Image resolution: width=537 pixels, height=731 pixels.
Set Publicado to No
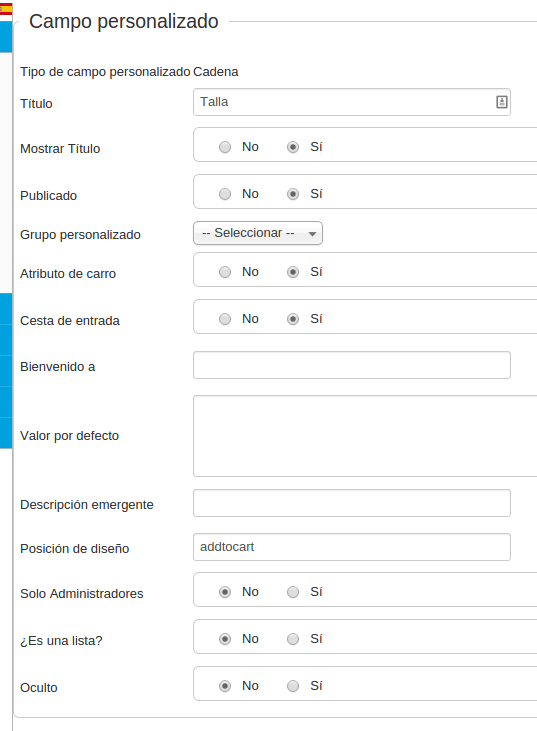coord(225,194)
